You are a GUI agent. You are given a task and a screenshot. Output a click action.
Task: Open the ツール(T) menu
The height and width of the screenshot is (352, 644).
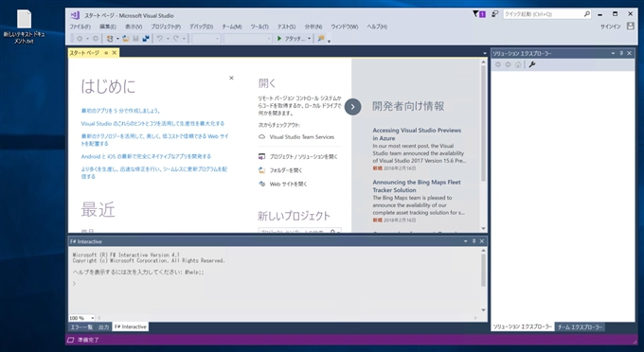(x=259, y=26)
